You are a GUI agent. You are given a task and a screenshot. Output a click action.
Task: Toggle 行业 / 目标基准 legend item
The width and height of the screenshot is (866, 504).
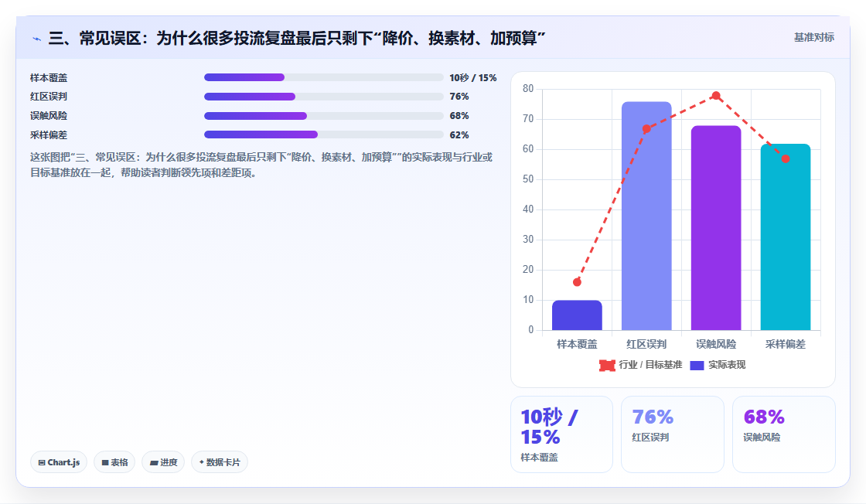641,365
